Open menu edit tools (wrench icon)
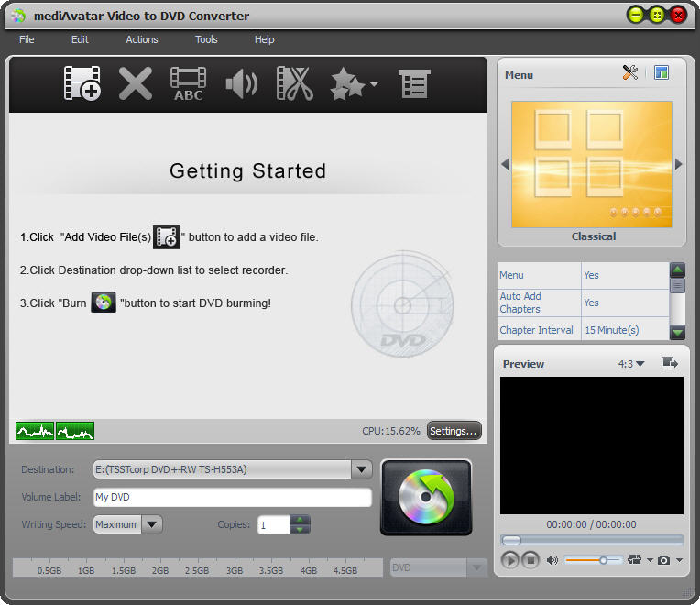The height and width of the screenshot is (605, 700). [630, 72]
